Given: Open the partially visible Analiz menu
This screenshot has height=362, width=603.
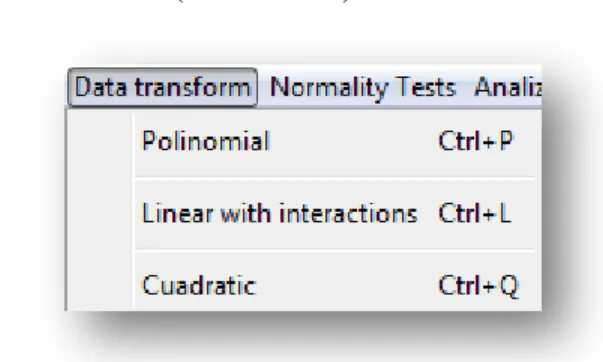Looking at the screenshot, I should tap(508, 87).
